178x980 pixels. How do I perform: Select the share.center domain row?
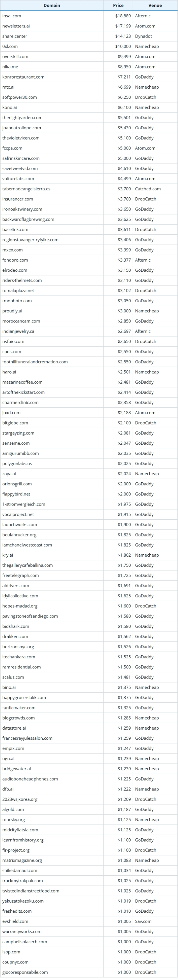[x=15, y=36]
